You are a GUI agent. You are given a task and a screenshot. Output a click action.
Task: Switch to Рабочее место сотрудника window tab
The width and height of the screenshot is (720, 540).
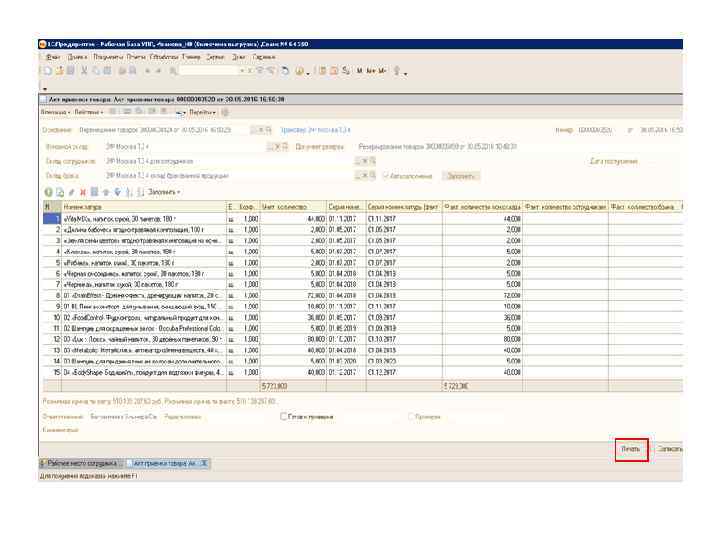click(81, 463)
